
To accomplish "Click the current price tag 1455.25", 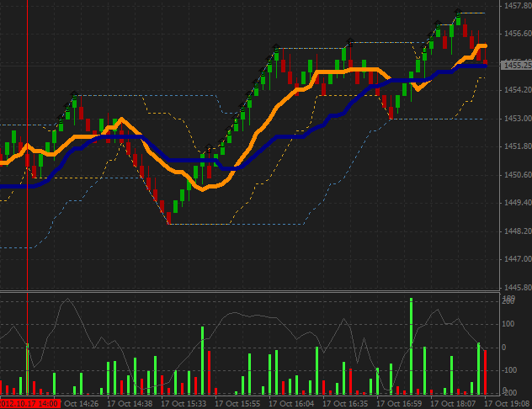I will click(x=516, y=65).
